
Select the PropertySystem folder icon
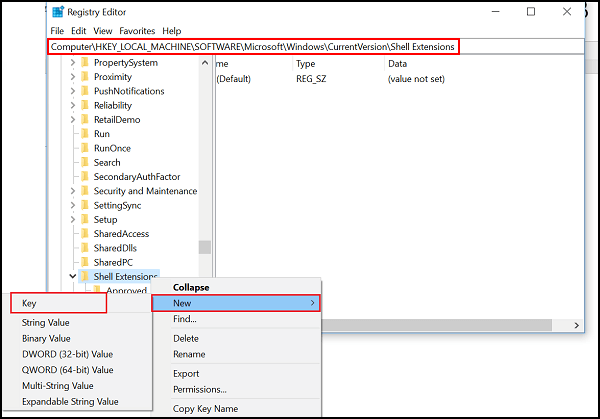(85, 62)
